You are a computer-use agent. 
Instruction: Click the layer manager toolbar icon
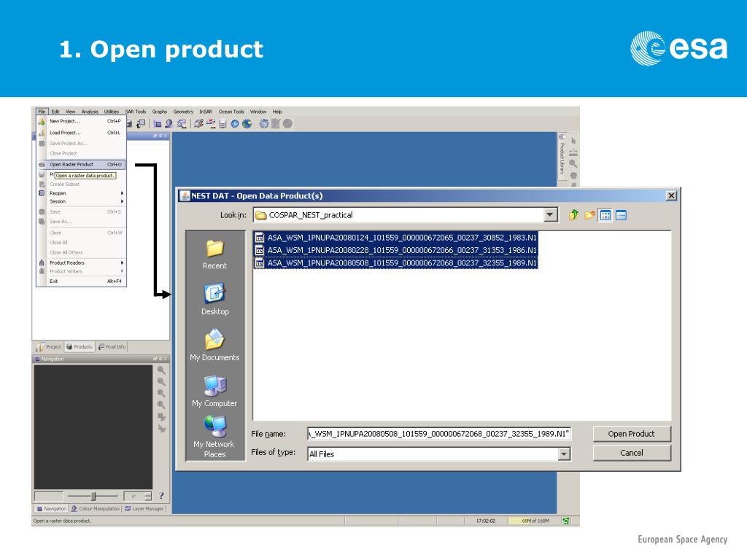point(182,124)
